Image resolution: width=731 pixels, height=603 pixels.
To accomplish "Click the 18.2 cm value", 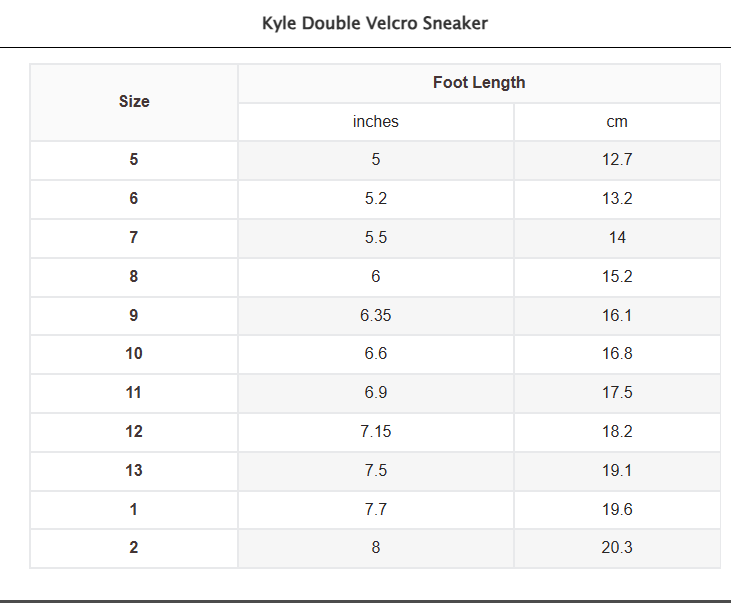I will click(617, 432).
